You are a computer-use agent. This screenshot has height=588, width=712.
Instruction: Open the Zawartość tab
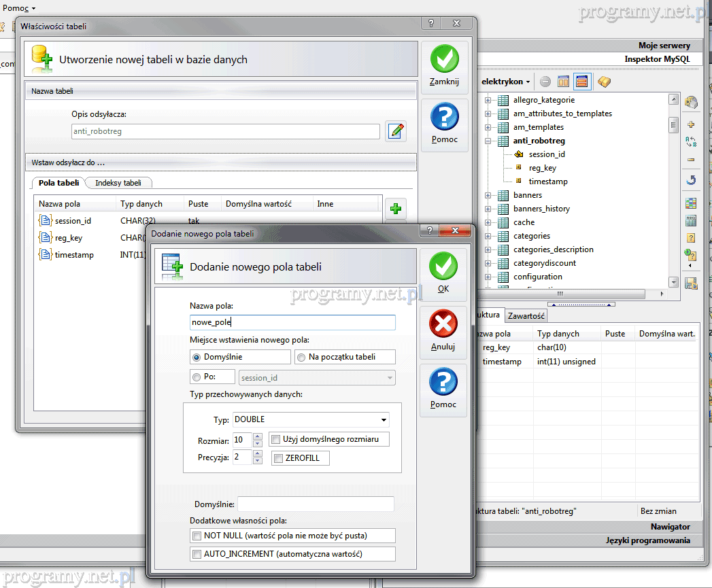pyautogui.click(x=526, y=315)
